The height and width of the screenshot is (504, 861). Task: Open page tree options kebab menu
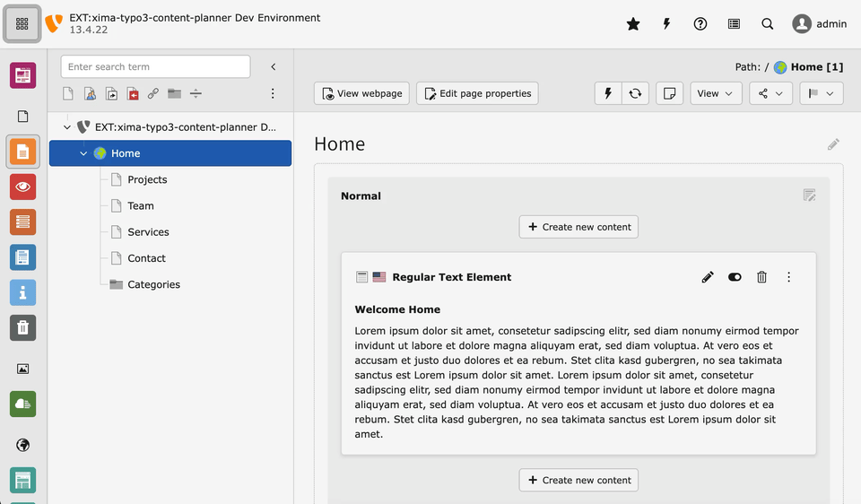[273, 94]
